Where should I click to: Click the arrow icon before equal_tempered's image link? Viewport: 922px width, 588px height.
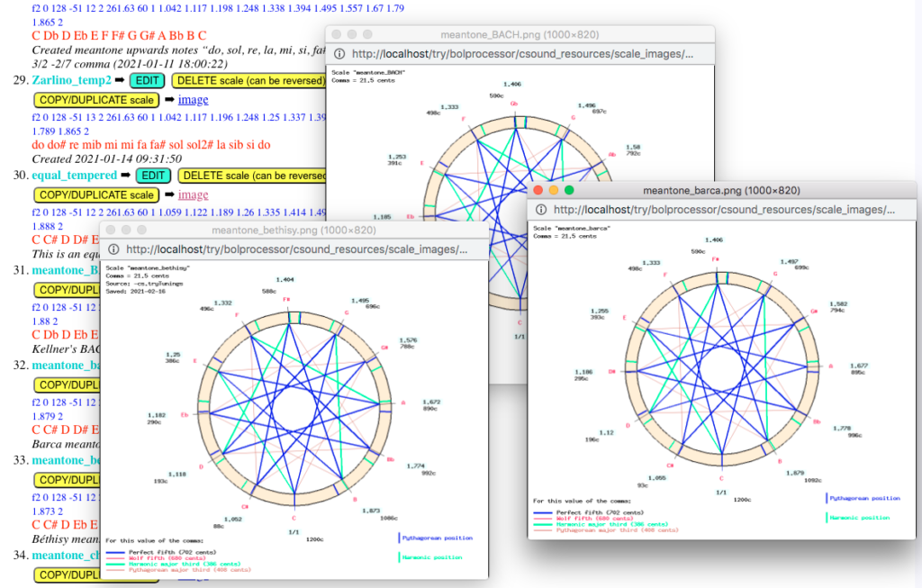(x=169, y=194)
